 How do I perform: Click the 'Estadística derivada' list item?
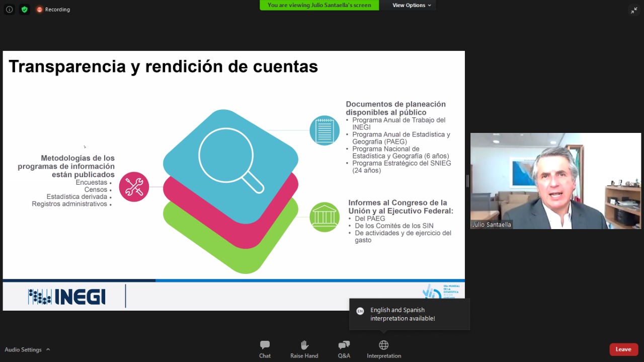pos(77,197)
